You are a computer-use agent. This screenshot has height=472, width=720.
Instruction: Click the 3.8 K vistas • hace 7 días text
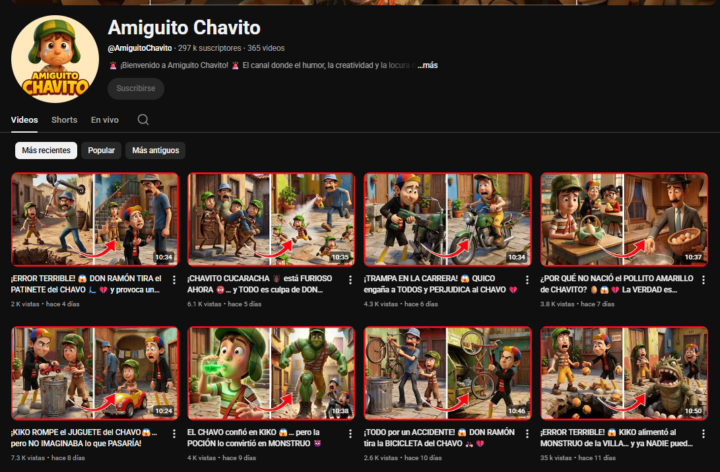(x=577, y=303)
